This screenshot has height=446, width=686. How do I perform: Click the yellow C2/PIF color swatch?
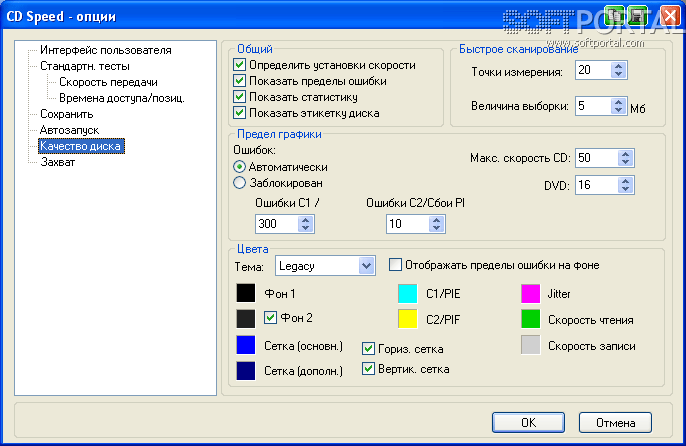408,319
